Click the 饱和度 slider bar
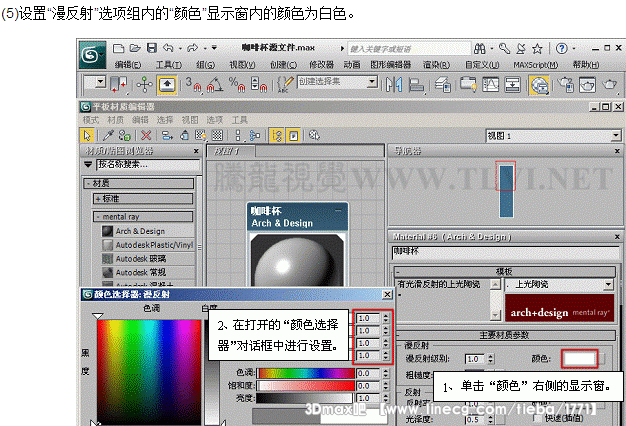 click(306, 386)
